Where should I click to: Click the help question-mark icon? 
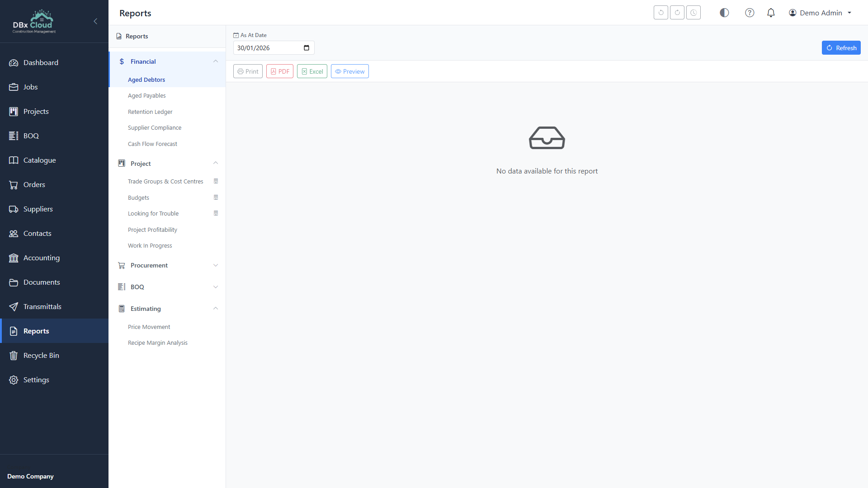[750, 13]
